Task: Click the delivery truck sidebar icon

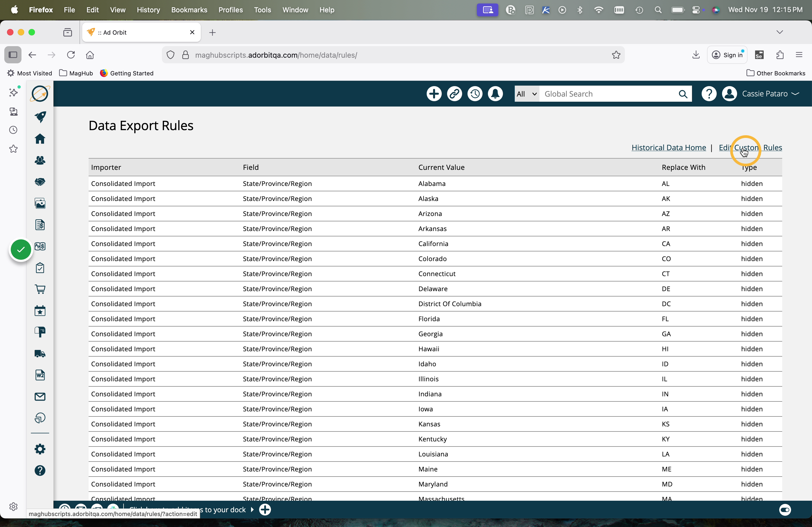Action: pyautogui.click(x=40, y=354)
